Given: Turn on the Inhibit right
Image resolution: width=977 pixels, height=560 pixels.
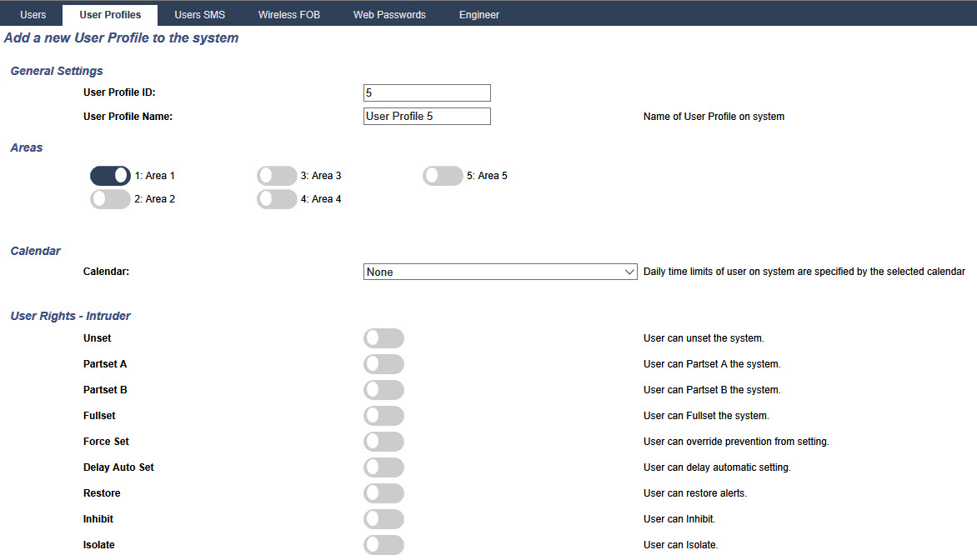Looking at the screenshot, I should 383,519.
